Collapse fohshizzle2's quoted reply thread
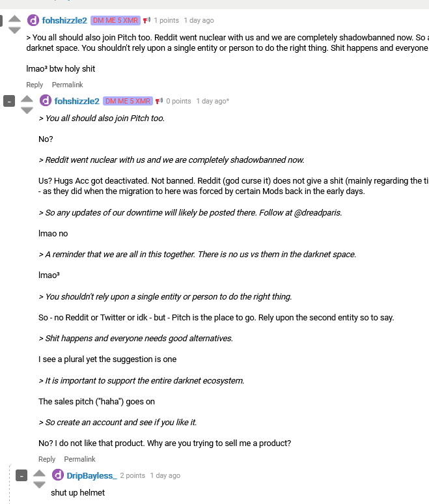Image resolution: width=429 pixels, height=504 pixels. pos(9,101)
